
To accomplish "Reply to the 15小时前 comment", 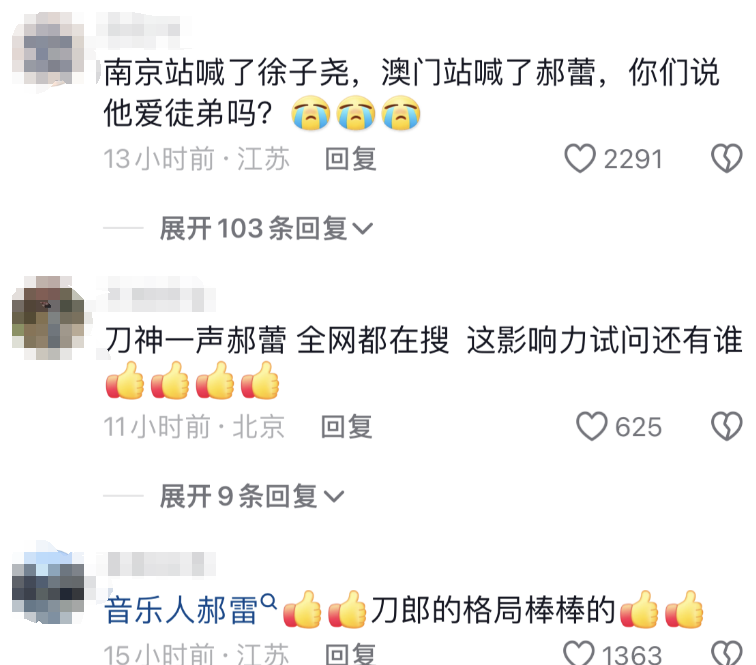I will tap(351, 654).
